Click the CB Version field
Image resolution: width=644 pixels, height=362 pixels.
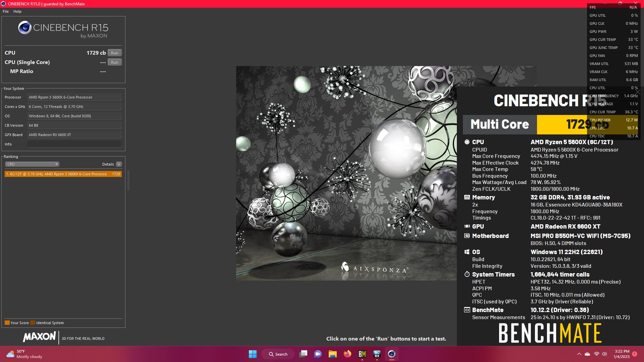pyautogui.click(x=74, y=125)
